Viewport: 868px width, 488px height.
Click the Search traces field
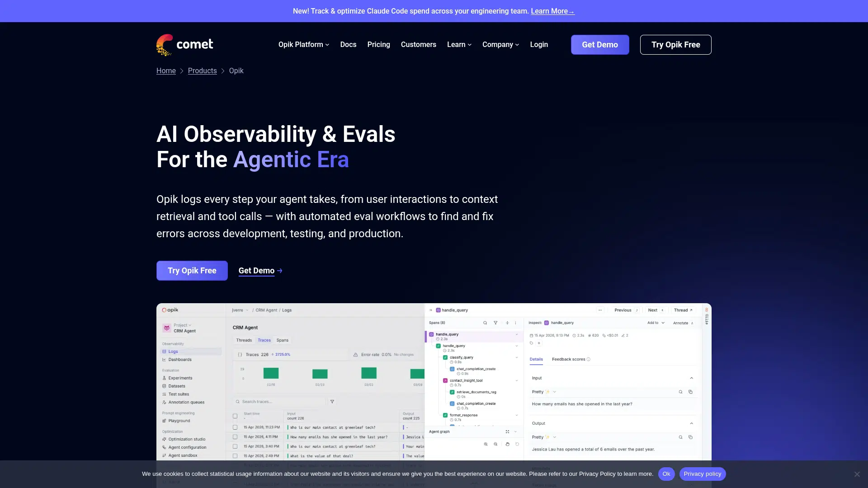point(279,402)
